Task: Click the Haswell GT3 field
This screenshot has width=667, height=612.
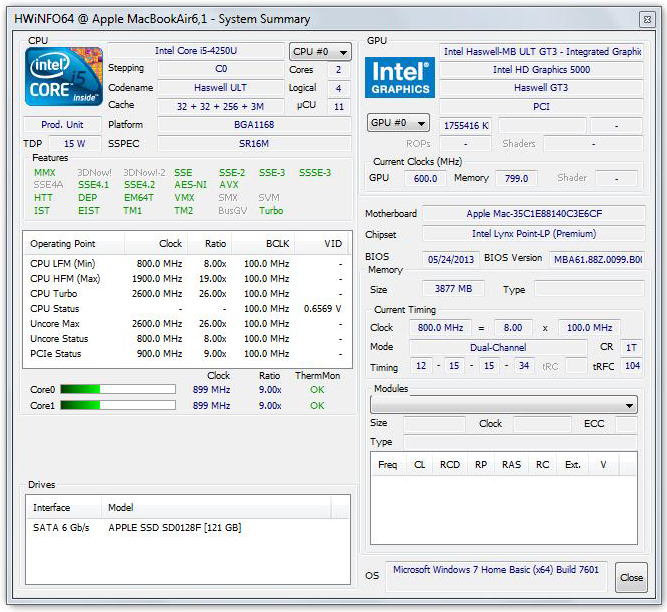Action: [x=541, y=88]
